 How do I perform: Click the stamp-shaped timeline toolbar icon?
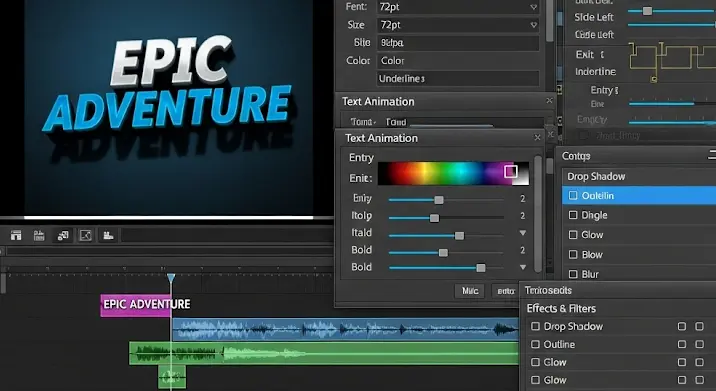[108, 235]
